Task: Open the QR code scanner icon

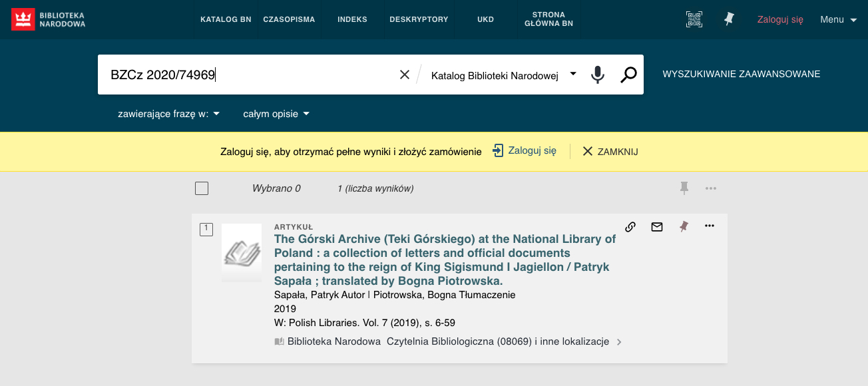Action: pos(694,19)
